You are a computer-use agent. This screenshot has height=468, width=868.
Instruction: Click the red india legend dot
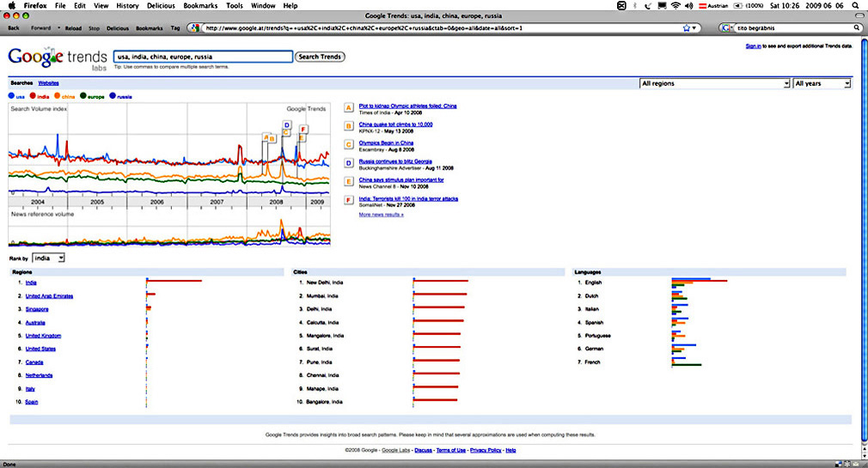(x=33, y=95)
